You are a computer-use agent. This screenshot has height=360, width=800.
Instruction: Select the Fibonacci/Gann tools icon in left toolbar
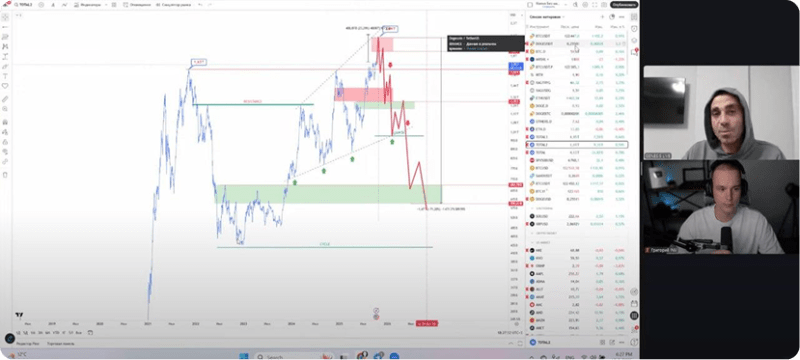pos(5,37)
